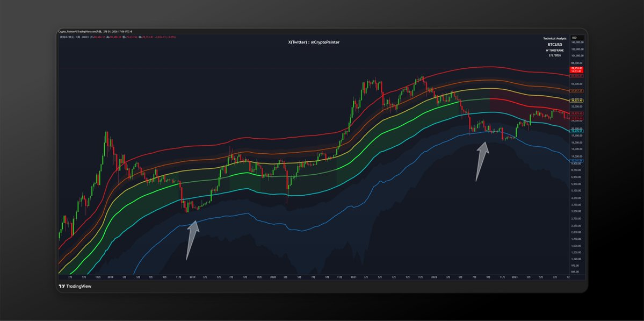The height and width of the screenshot is (321, 644).
Task: Click the TradingView logo at bottom left
Action: (75, 286)
